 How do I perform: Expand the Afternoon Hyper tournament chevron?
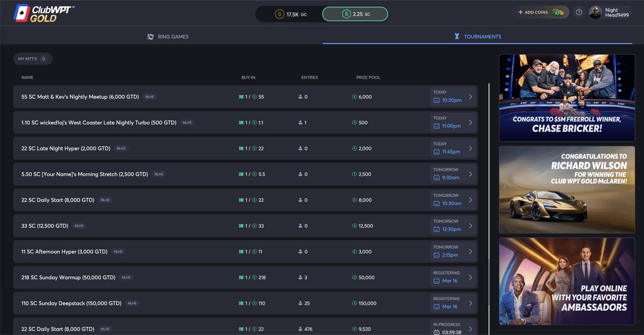pos(471,252)
